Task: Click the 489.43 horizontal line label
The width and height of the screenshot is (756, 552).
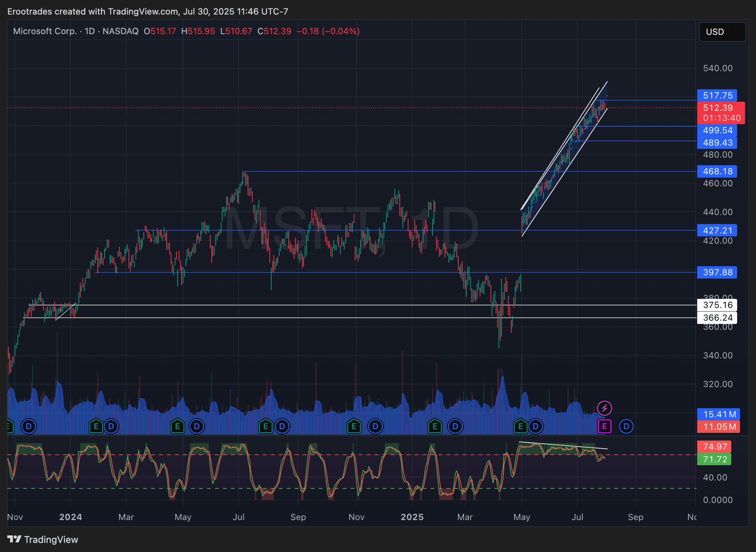Action: [x=717, y=143]
